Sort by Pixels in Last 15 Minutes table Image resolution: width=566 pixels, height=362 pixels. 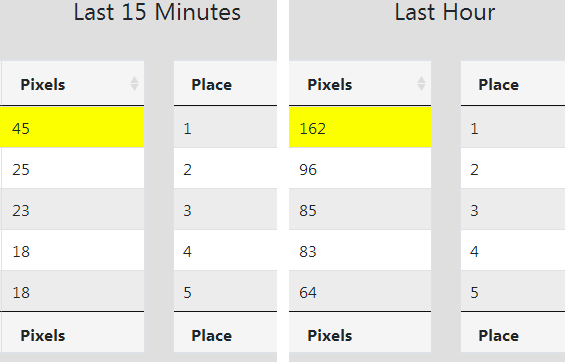72,84
